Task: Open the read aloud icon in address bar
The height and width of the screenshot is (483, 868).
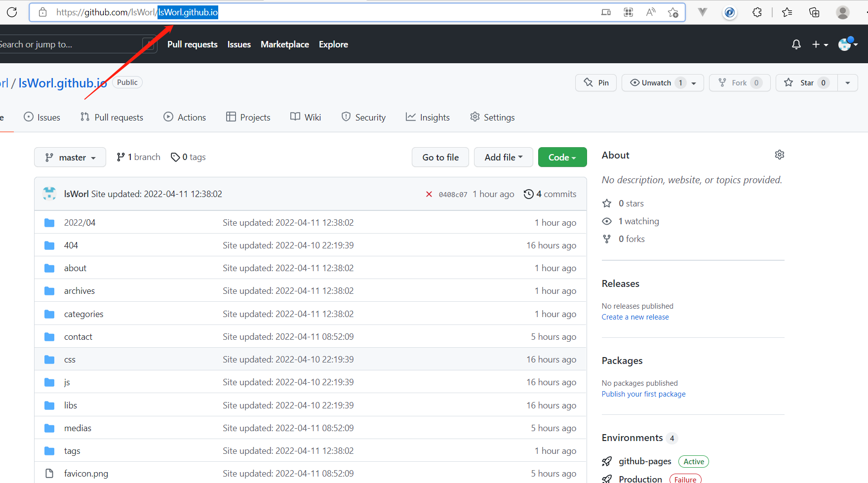Action: [651, 12]
